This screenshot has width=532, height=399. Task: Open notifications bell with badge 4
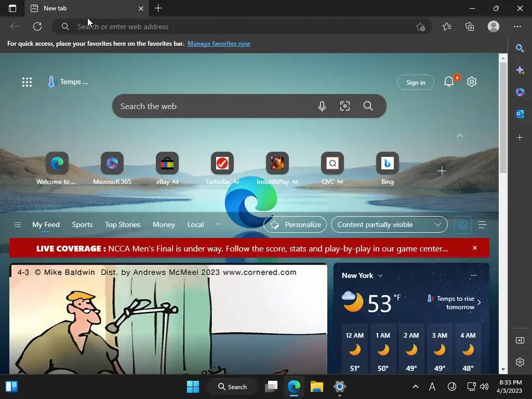point(449,81)
